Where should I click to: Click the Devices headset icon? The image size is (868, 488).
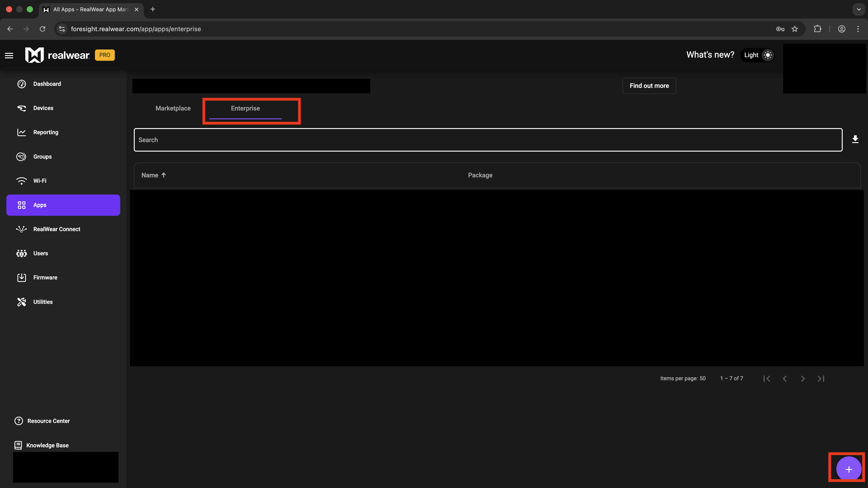click(x=21, y=108)
